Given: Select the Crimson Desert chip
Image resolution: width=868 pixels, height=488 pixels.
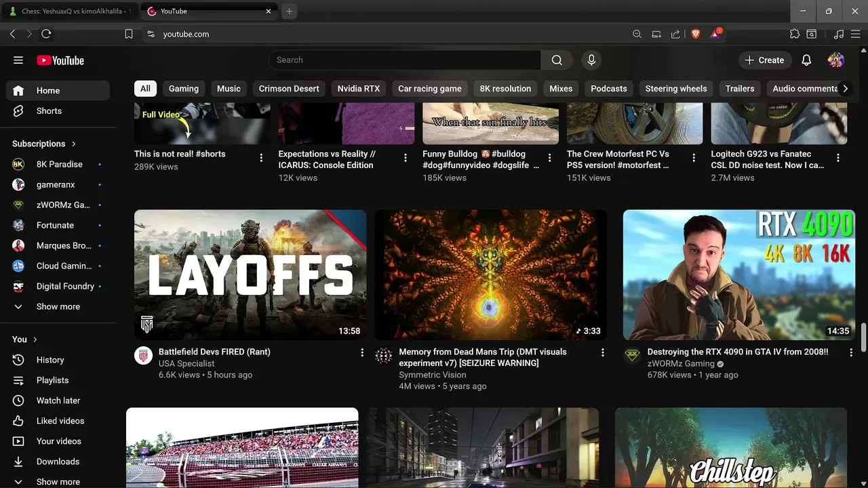Looking at the screenshot, I should pyautogui.click(x=289, y=89).
